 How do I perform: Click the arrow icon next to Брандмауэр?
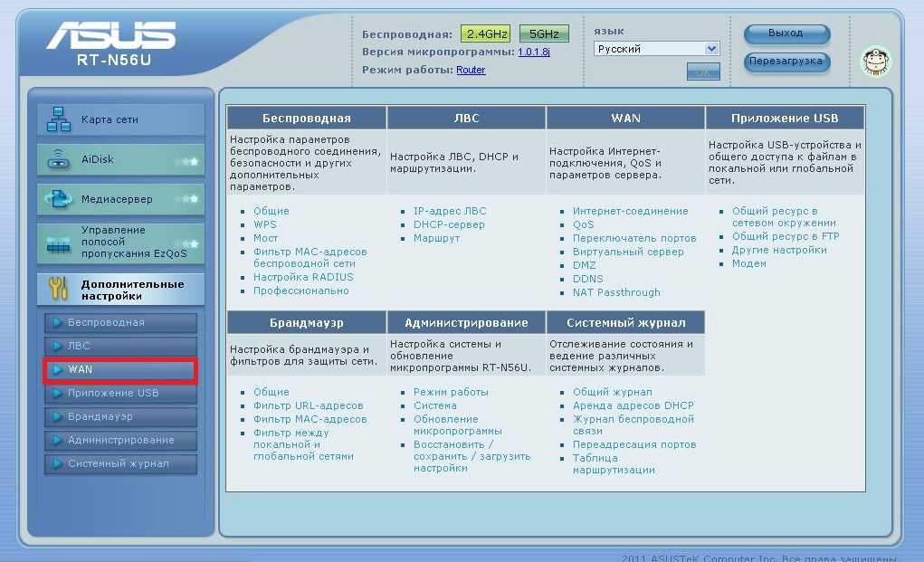coord(57,417)
